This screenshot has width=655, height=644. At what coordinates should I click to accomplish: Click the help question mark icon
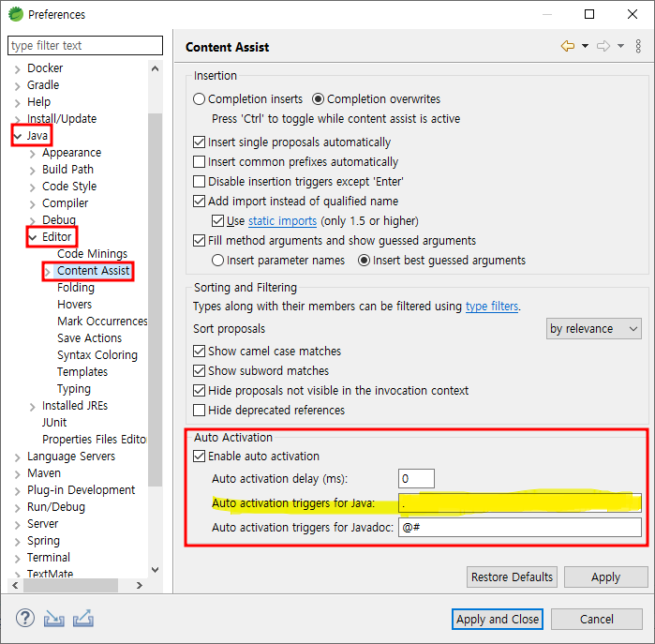[x=25, y=618]
